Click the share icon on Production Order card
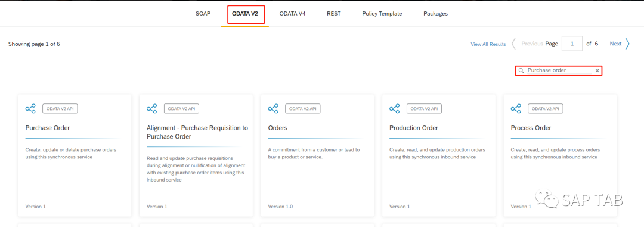 pyautogui.click(x=394, y=109)
